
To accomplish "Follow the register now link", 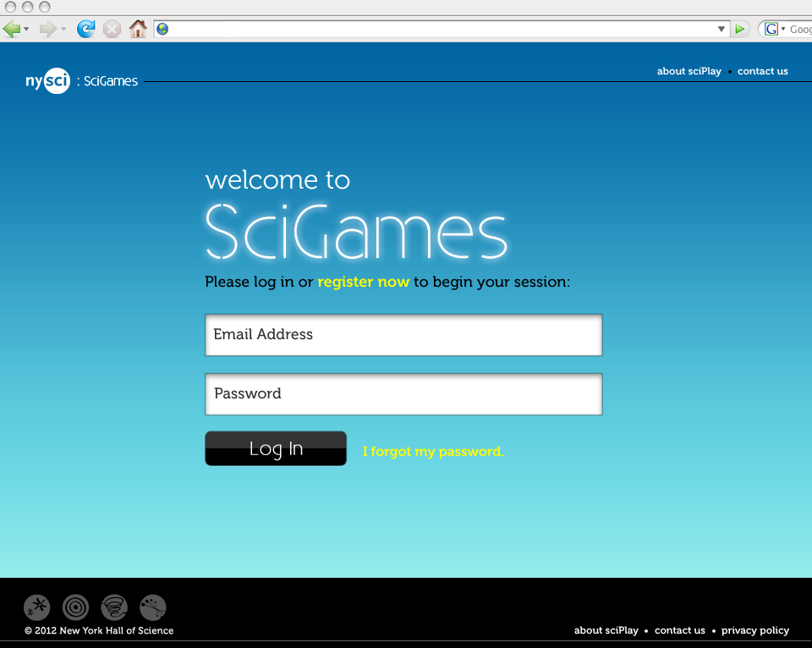I will coord(363,282).
